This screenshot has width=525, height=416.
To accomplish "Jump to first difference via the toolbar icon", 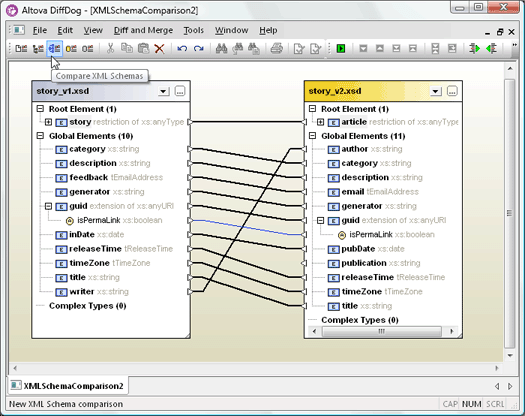I will pyautogui.click(x=412, y=49).
